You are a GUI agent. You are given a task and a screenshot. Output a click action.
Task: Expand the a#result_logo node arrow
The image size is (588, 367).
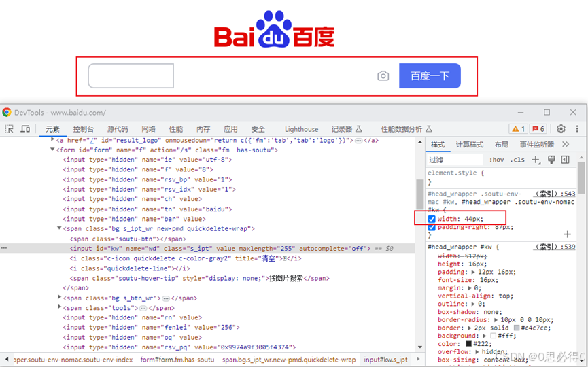pyautogui.click(x=52, y=139)
